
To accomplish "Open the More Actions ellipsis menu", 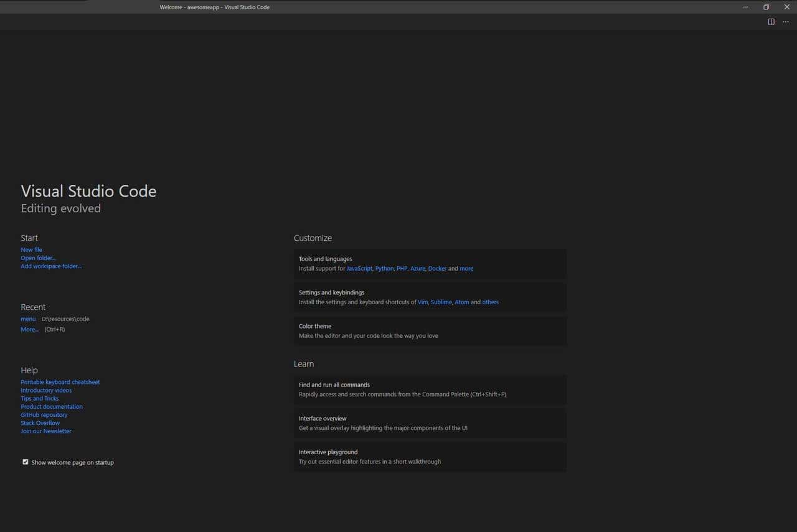I will (x=785, y=22).
